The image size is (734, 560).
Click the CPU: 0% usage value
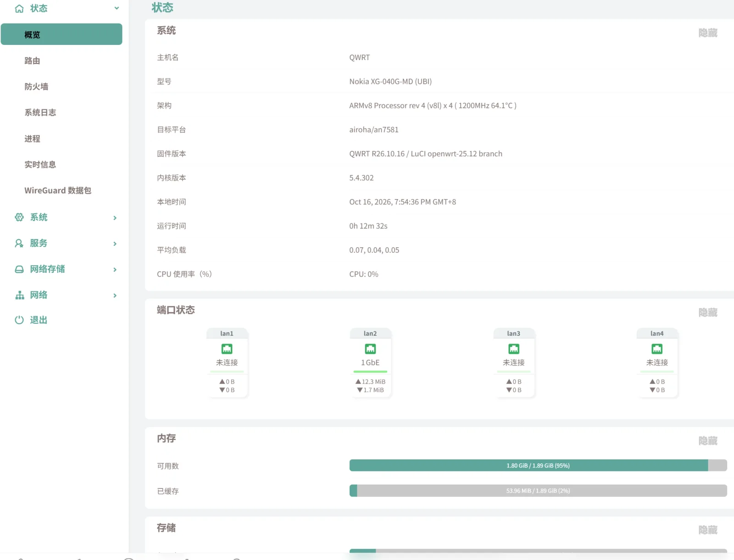click(x=364, y=274)
